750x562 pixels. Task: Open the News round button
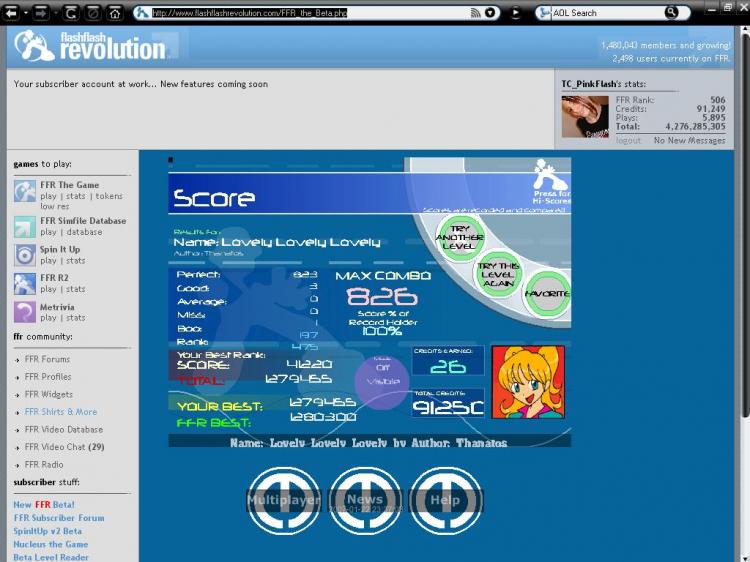click(365, 500)
